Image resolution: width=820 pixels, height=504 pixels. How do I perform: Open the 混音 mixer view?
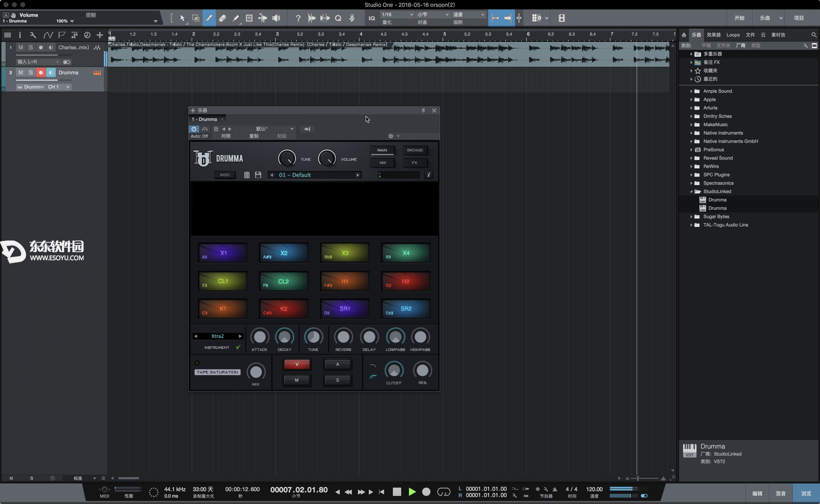pos(781,494)
